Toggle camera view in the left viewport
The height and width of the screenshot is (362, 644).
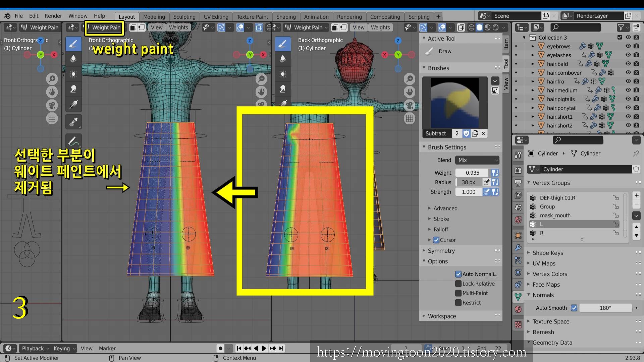52,105
